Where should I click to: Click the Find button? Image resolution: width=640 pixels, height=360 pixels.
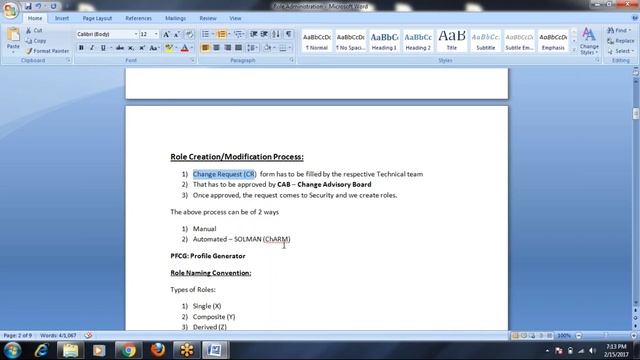[x=619, y=31]
